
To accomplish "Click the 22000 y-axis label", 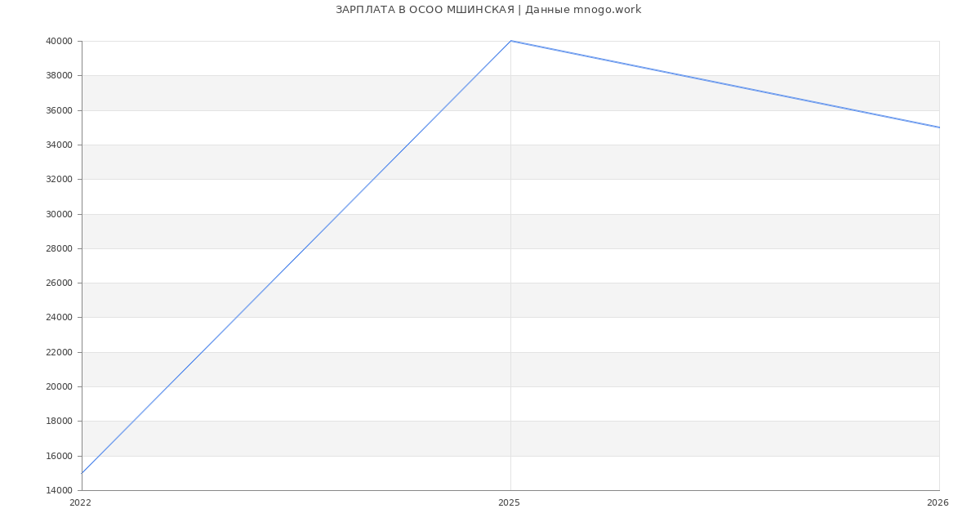I will [60, 352].
